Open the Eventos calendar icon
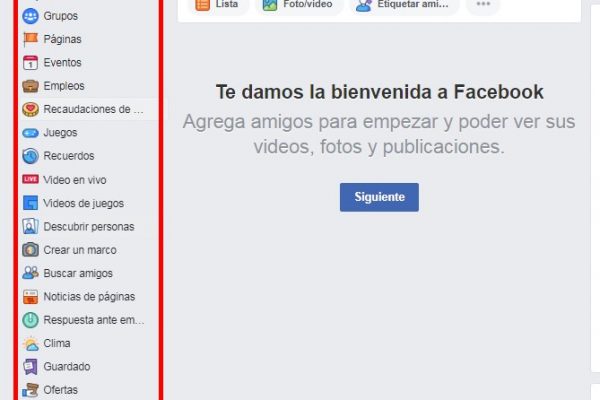 30,63
